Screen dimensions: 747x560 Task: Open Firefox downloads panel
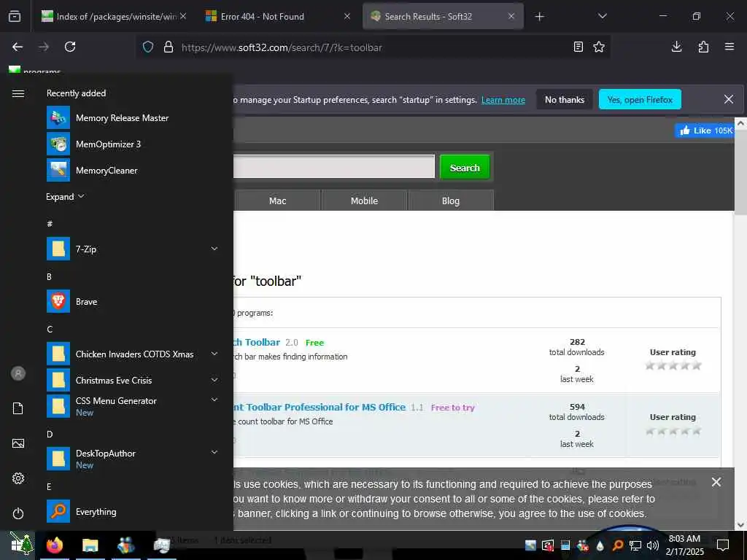(x=676, y=47)
